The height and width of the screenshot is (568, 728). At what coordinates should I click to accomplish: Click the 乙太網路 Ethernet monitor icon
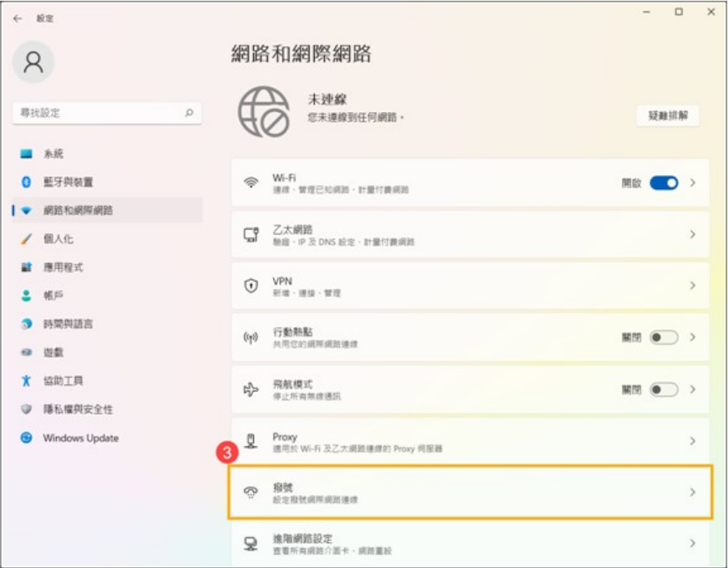coord(251,235)
